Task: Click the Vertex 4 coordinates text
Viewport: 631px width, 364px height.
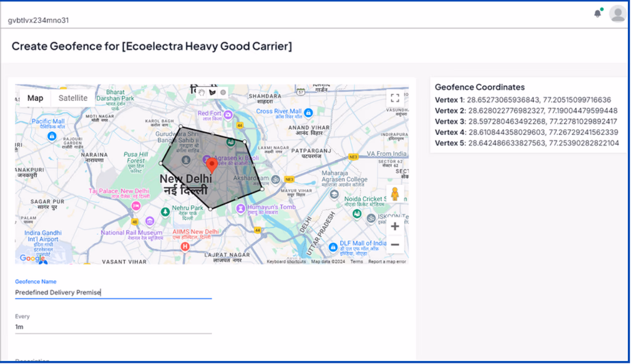Action: coord(526,132)
